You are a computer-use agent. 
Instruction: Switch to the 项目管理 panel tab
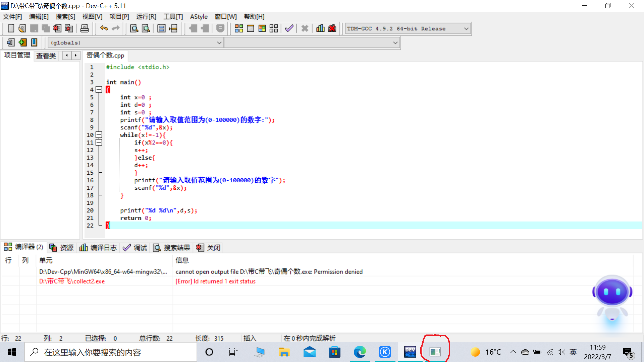coord(17,55)
